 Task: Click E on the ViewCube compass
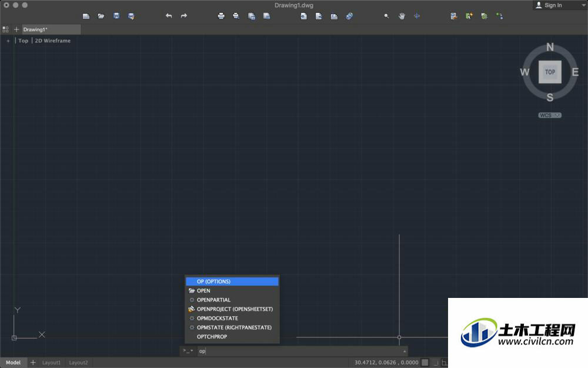(x=575, y=72)
